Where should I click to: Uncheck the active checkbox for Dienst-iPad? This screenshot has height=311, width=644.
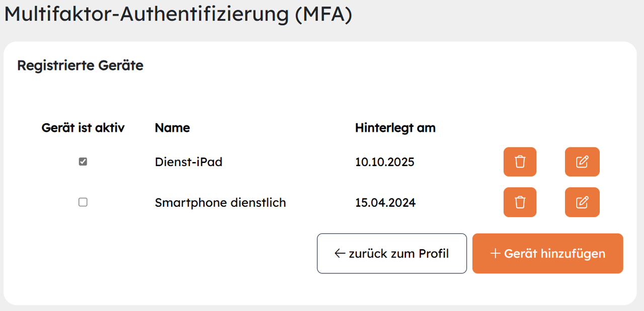pyautogui.click(x=83, y=162)
